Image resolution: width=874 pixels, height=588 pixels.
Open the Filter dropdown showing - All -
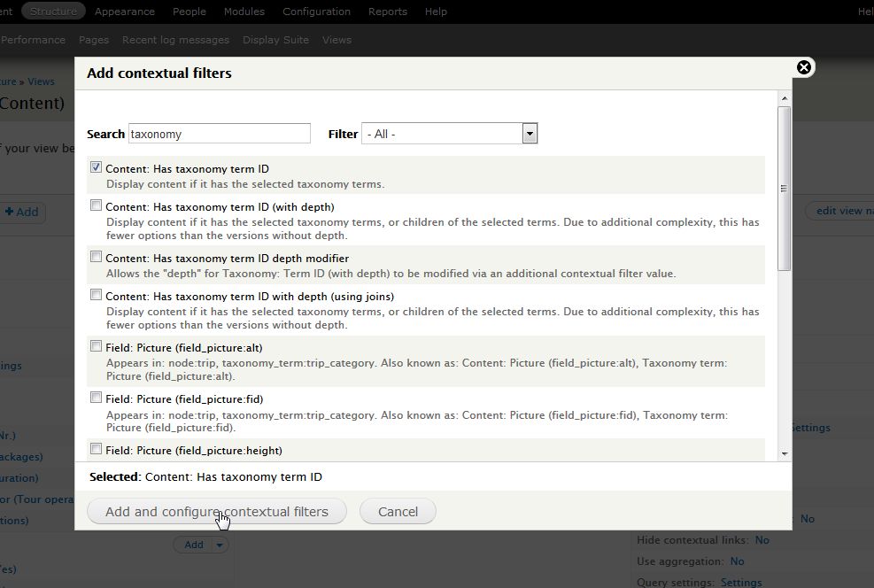(x=449, y=134)
